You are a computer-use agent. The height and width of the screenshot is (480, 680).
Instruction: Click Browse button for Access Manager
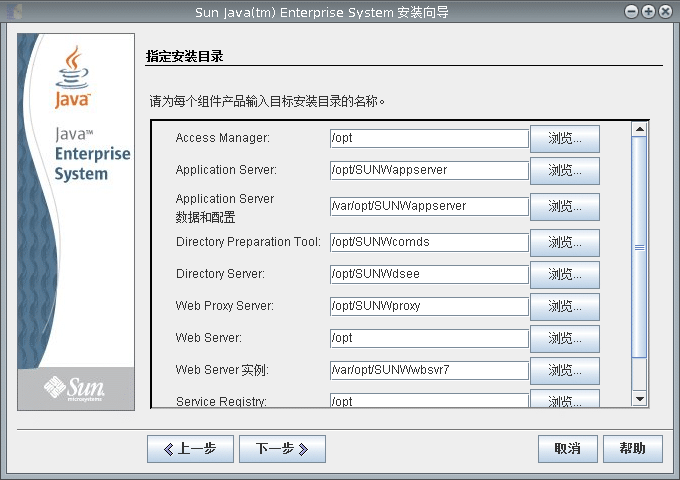point(565,139)
